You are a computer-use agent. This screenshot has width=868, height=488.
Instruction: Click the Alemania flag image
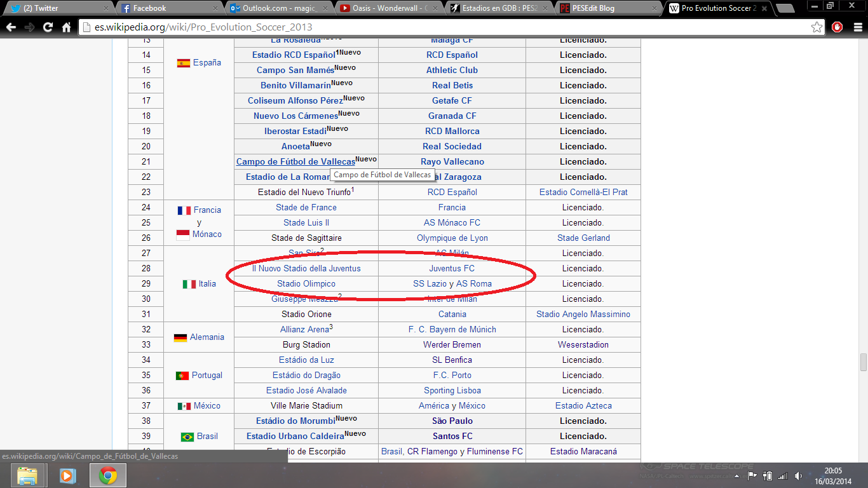[180, 337]
